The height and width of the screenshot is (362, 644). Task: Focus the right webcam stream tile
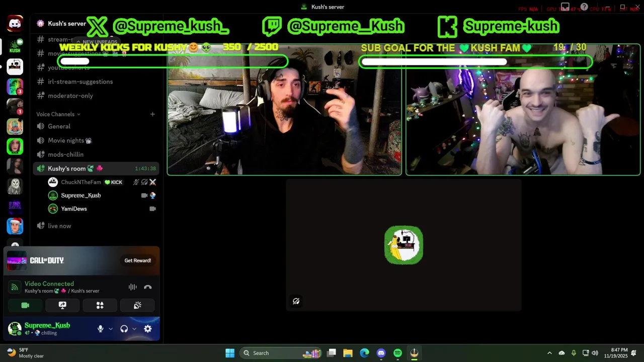pos(523,109)
